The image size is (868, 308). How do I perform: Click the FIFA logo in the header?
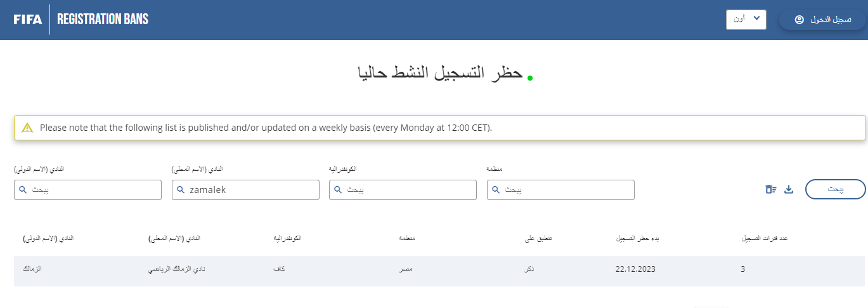pos(28,20)
